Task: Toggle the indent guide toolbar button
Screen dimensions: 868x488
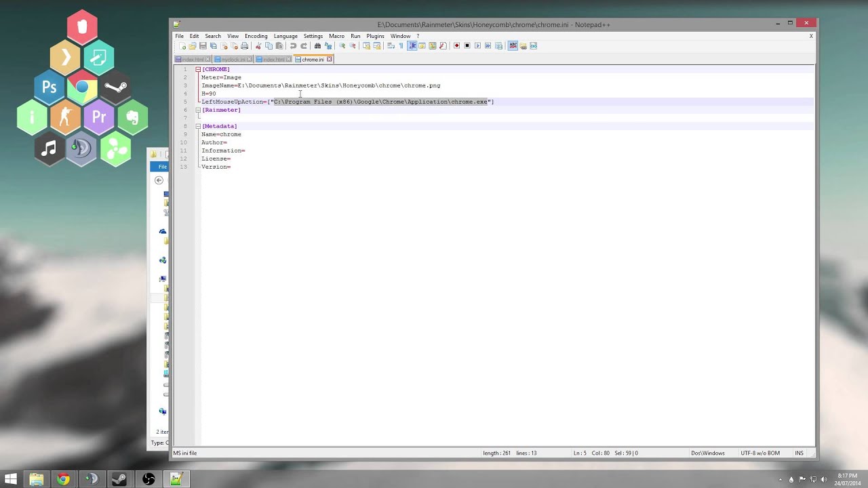Action: (x=412, y=46)
